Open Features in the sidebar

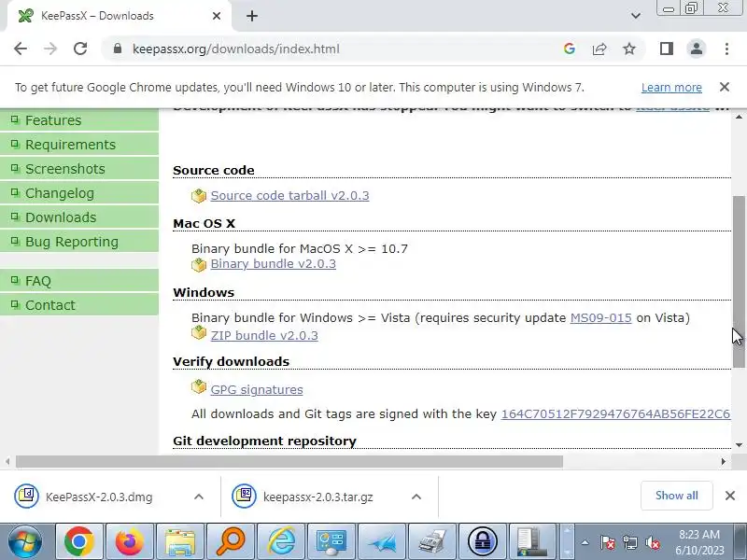pos(79,120)
